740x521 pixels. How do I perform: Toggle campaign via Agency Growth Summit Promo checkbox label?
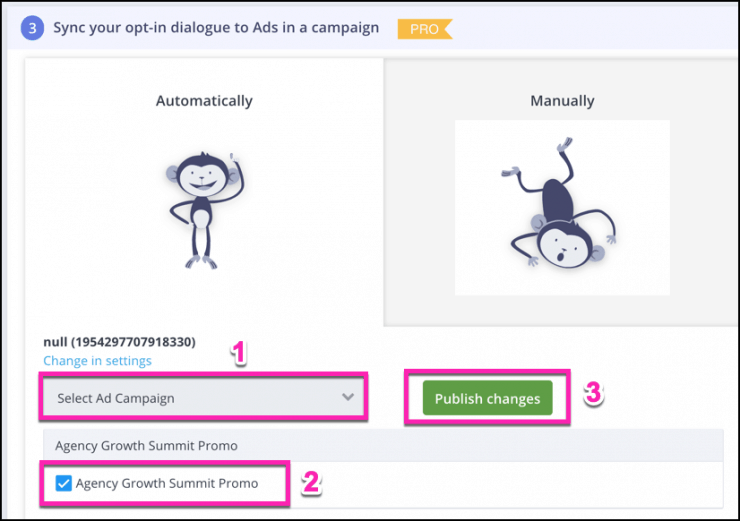167,483
